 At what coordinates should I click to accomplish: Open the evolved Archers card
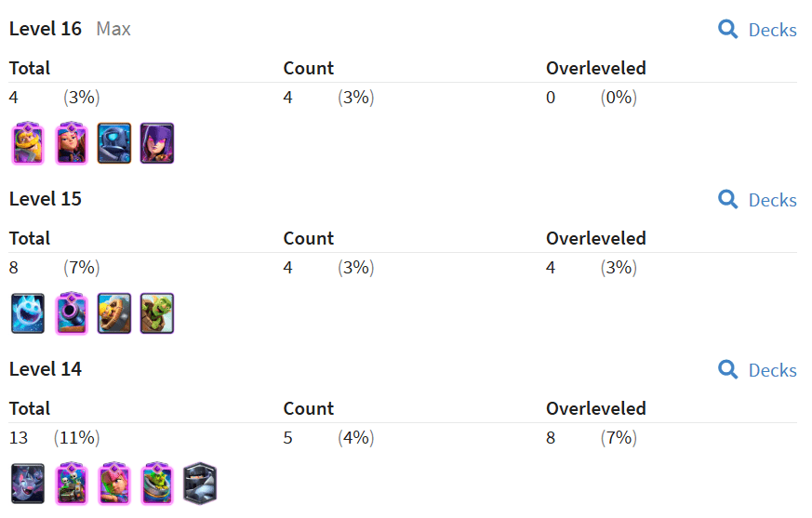click(114, 484)
